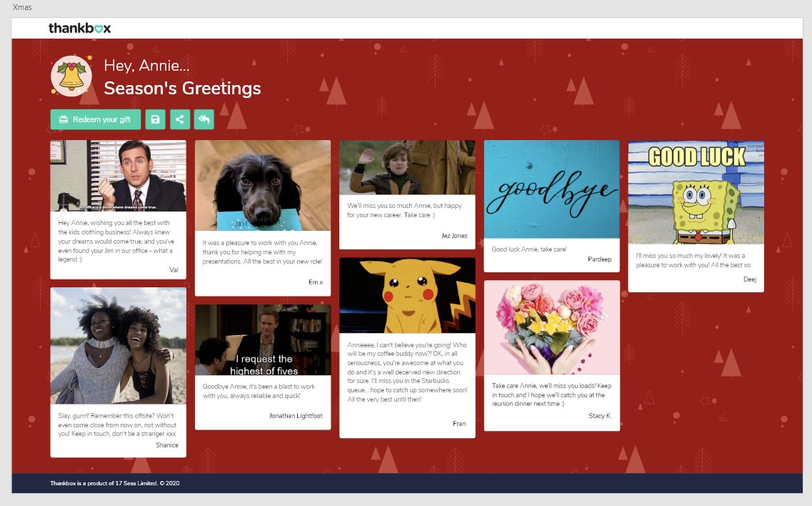Screen dimensions: 812x506
Task: Click the message starting 'Hey Annie, wishing you all the best'
Action: click(116, 241)
